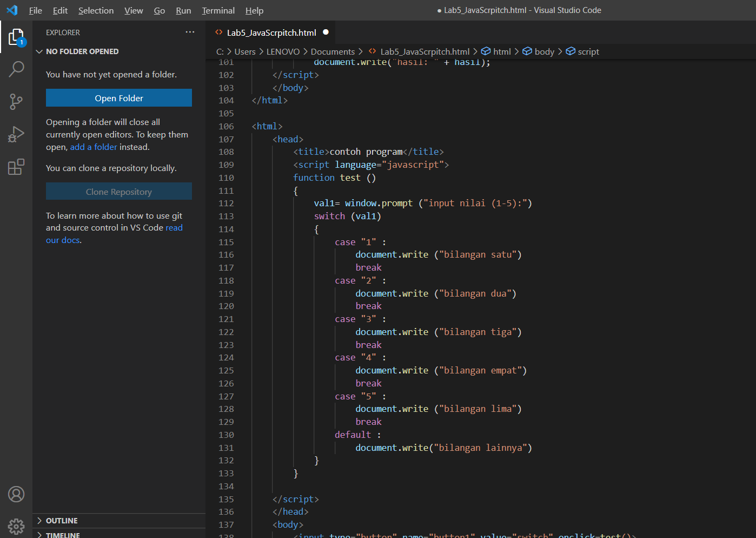Select the Run and Debug icon

[x=16, y=134]
